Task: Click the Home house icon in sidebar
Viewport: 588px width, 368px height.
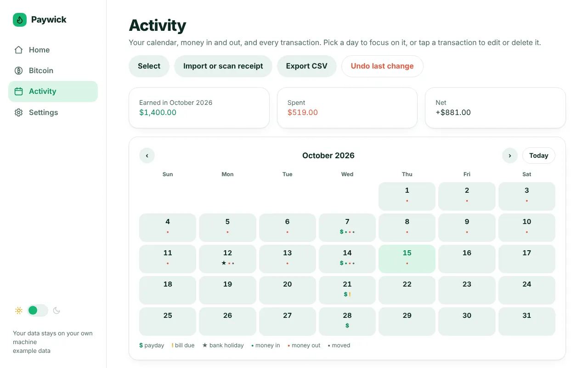Action: 18,50
